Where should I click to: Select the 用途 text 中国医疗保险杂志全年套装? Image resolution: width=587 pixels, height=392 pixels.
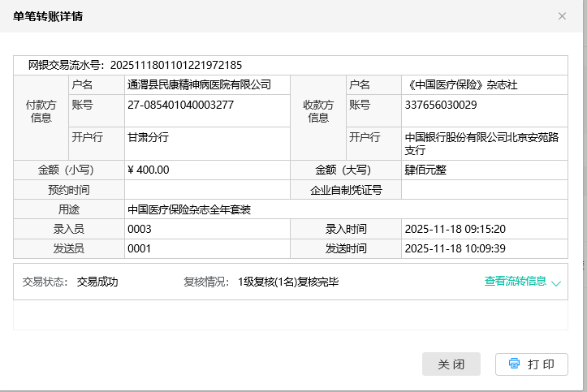[189, 209]
